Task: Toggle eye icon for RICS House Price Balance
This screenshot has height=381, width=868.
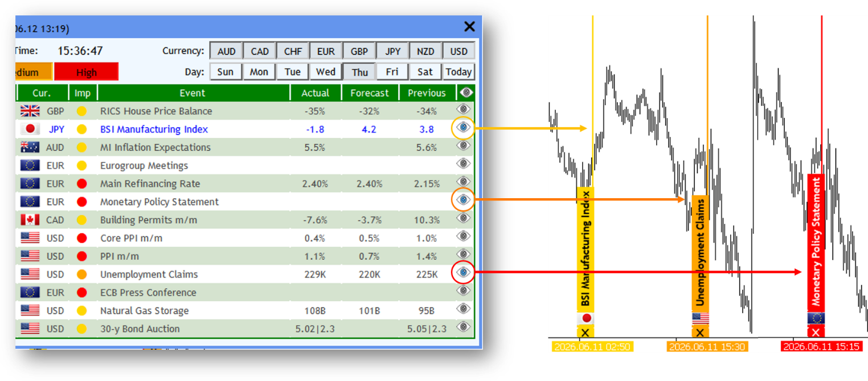Action: (x=464, y=109)
